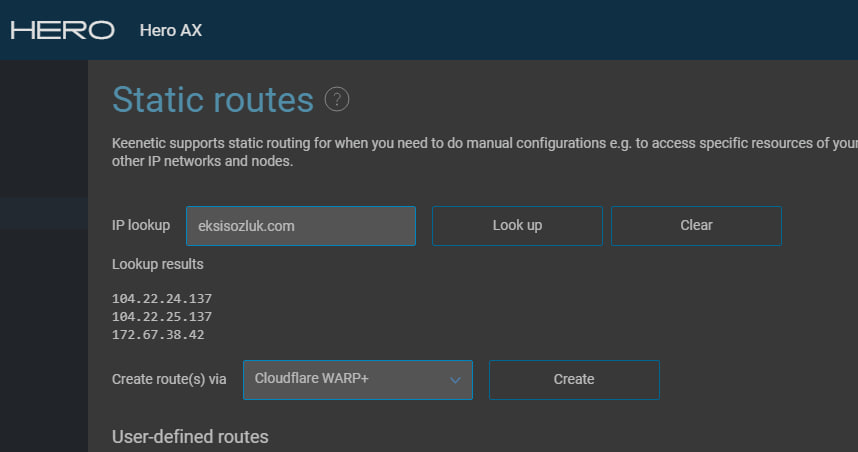The image size is (858, 452).
Task: Open the Cloudflare WARP+ route dropdown
Action: click(x=358, y=380)
